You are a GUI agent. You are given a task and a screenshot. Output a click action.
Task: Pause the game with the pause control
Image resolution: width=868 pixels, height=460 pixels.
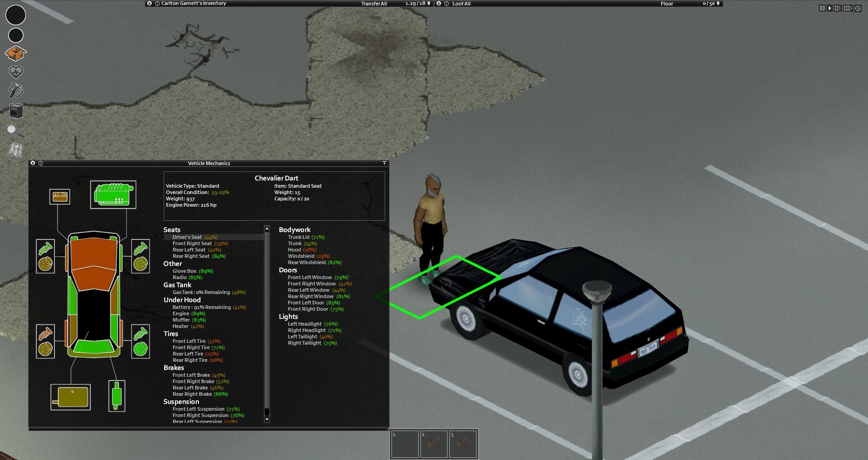pyautogui.click(x=822, y=8)
